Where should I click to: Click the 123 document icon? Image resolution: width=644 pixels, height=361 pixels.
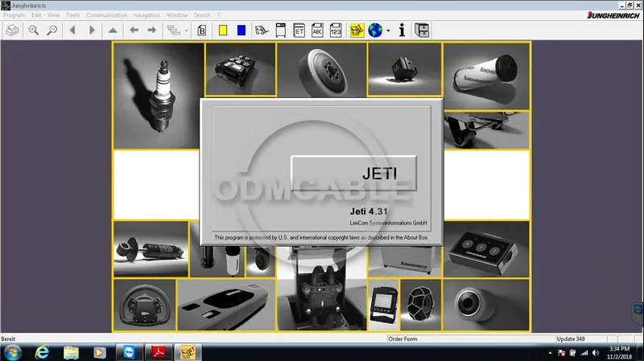(x=336, y=31)
